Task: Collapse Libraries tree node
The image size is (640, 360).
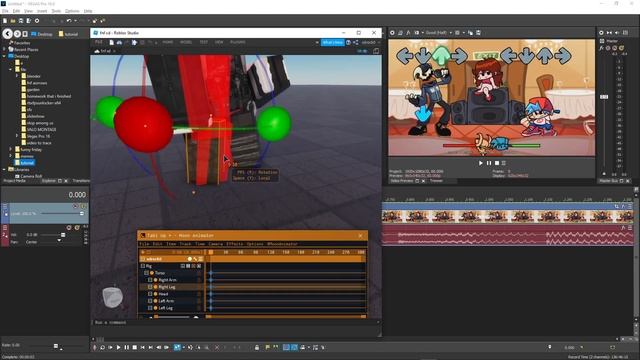Action: 5,169
